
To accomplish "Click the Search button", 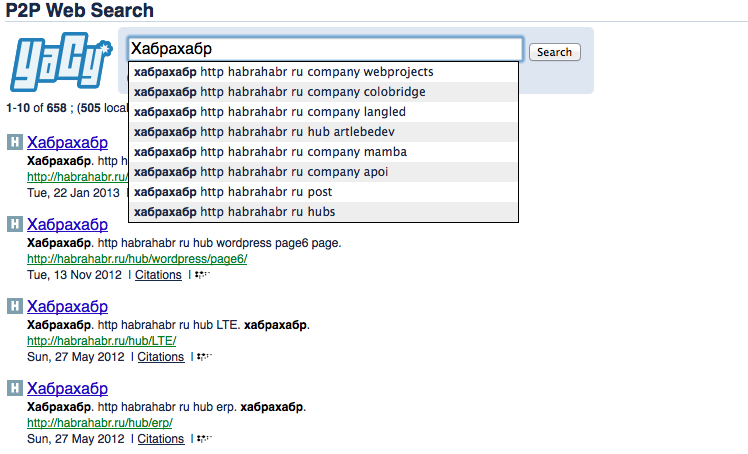I will point(554,52).
